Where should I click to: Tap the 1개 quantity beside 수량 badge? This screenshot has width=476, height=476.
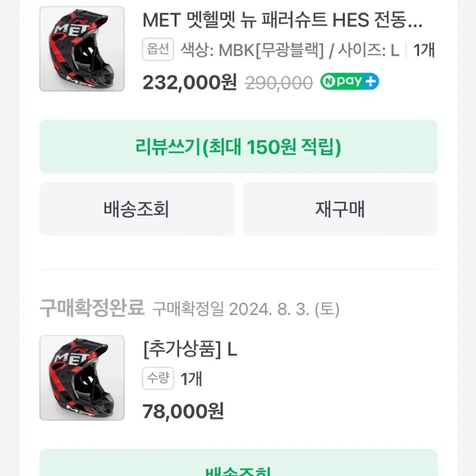(x=191, y=379)
